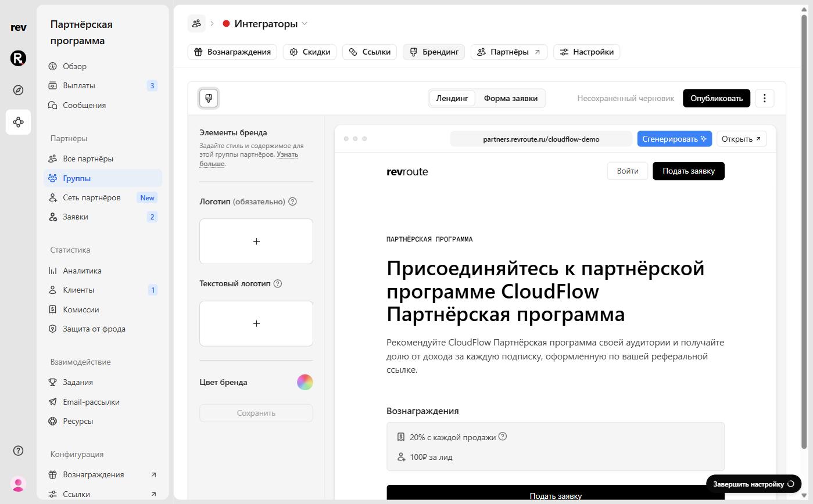Click the rev logo in the left rail
This screenshot has width=813, height=504.
18,27
